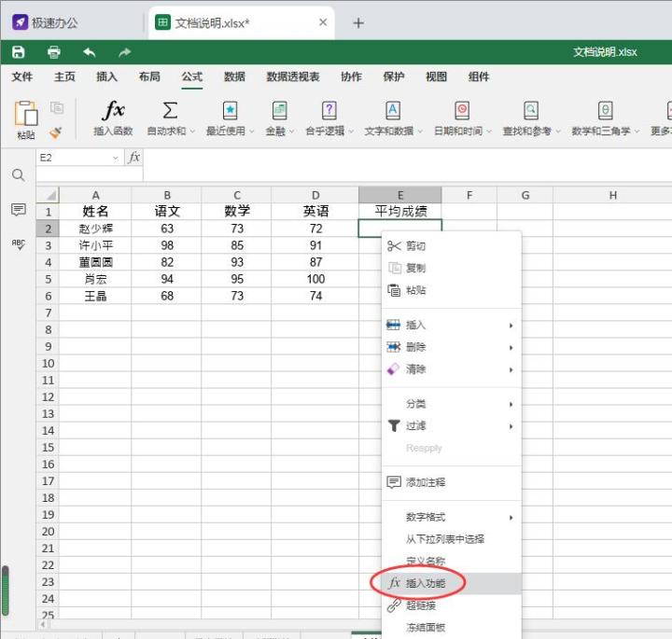Choose 插入功能 in the context menu
The image size is (672, 639).
tap(452, 583)
